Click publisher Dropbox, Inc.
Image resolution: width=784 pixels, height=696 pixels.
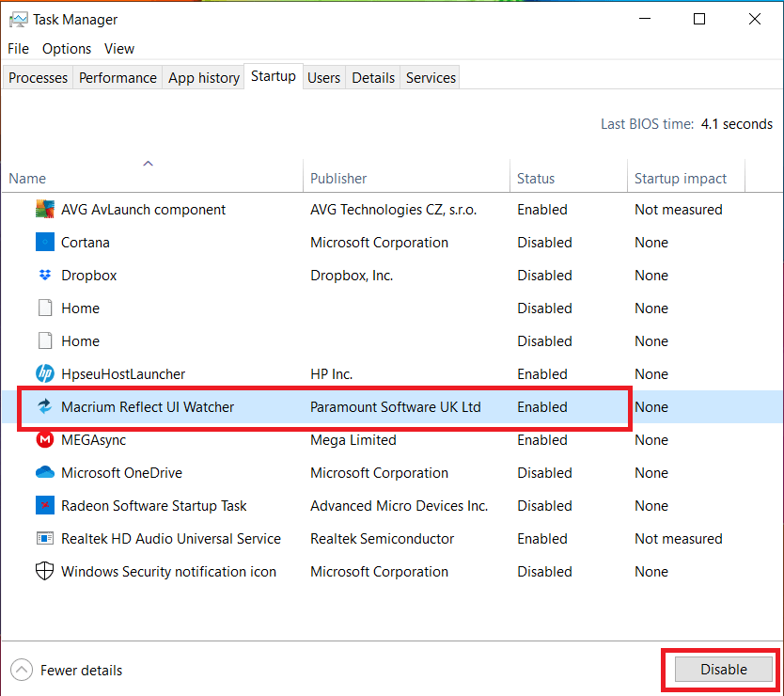click(x=352, y=276)
